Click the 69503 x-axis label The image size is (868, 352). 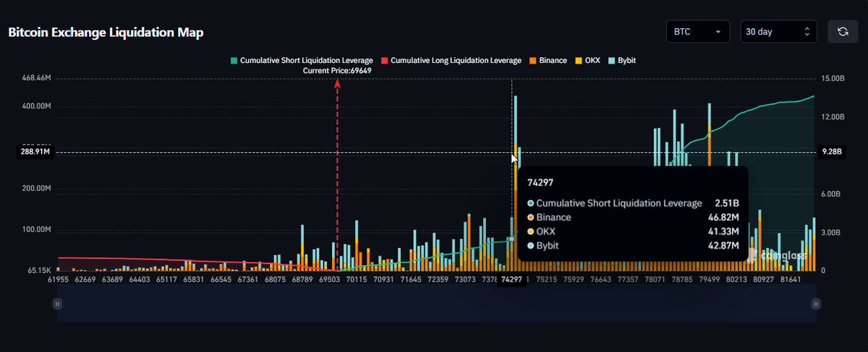coord(331,279)
